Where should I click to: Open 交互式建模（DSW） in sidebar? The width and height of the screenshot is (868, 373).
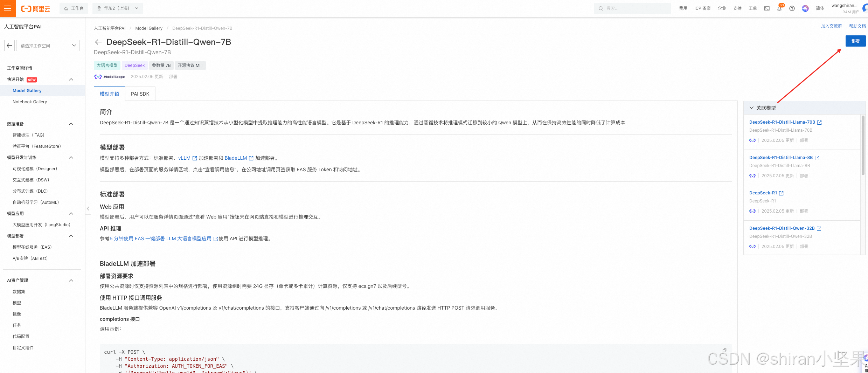click(x=31, y=180)
